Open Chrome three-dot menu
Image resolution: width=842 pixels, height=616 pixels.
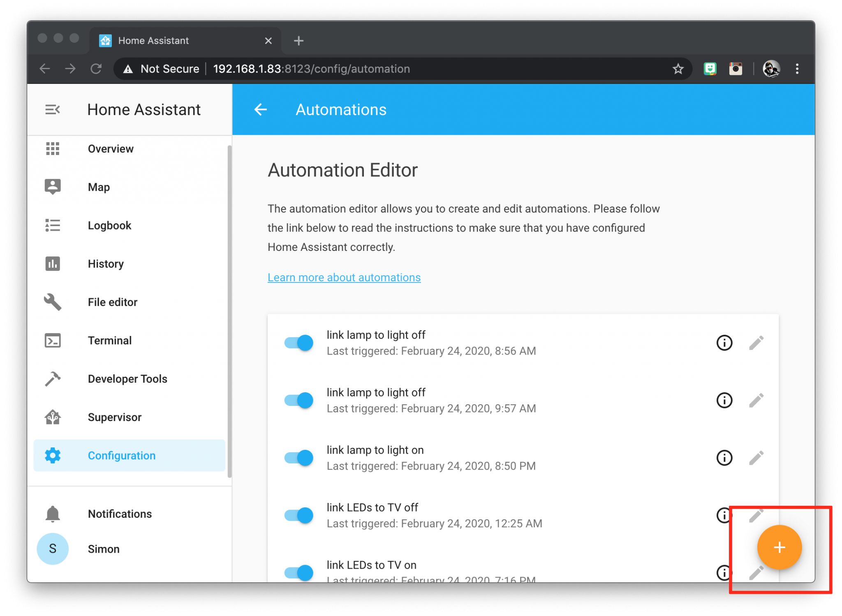(797, 69)
